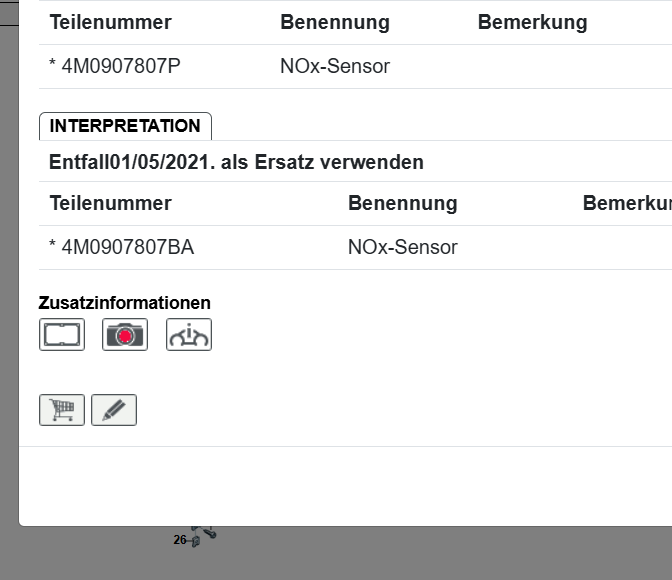672x580 pixels.
Task: Add part to shopping cart
Action: [62, 410]
